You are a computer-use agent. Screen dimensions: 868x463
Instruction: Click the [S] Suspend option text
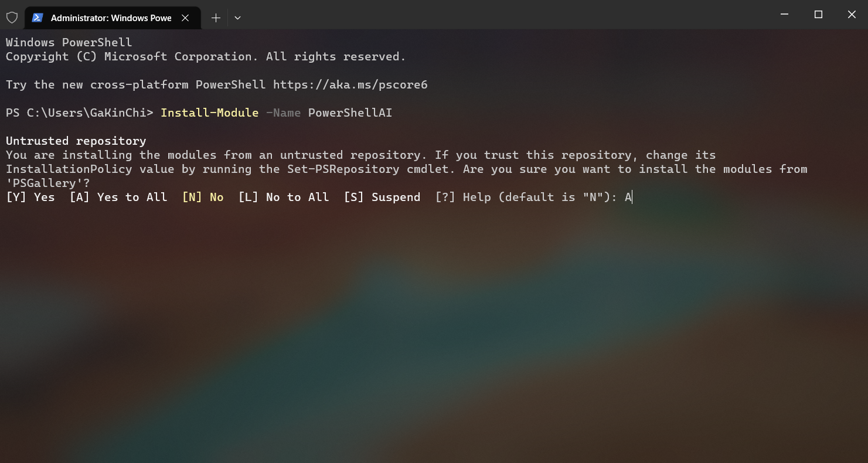tap(382, 197)
